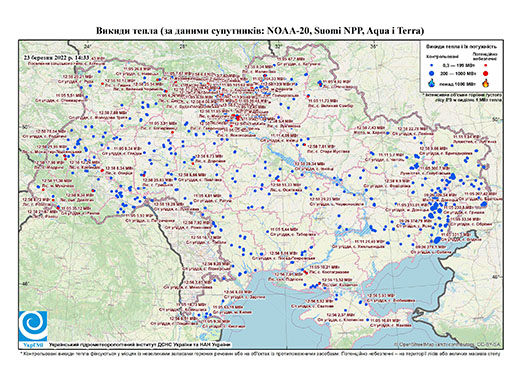Click the small blue dot in legend

click(x=432, y=65)
